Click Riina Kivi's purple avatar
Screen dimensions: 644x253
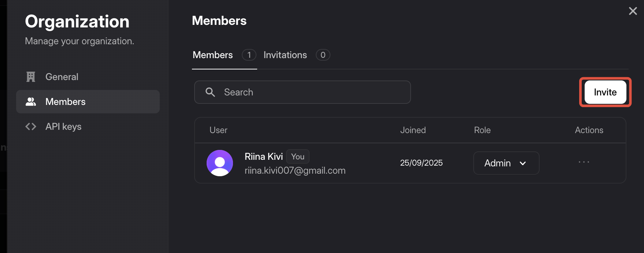click(220, 163)
